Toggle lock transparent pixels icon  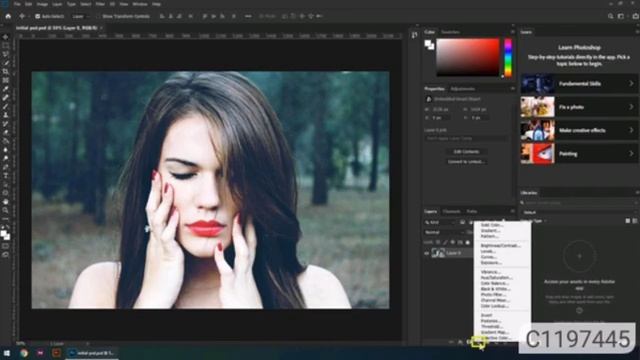(x=438, y=242)
